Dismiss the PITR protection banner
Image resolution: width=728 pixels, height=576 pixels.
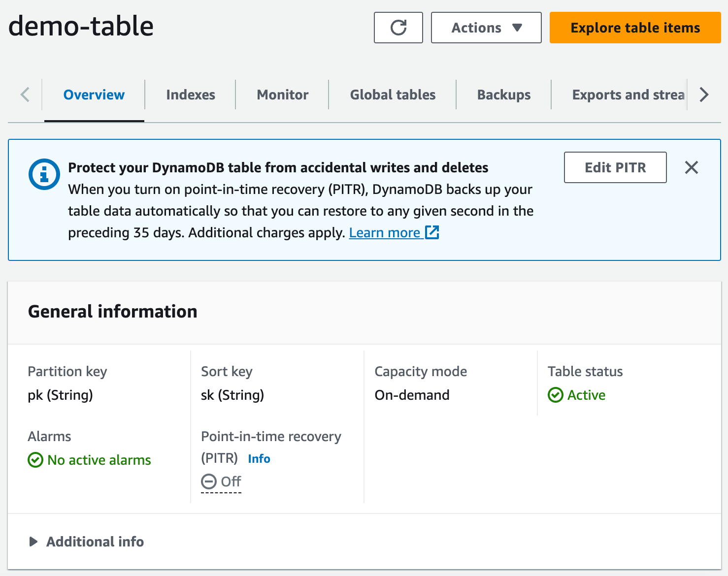[692, 167]
